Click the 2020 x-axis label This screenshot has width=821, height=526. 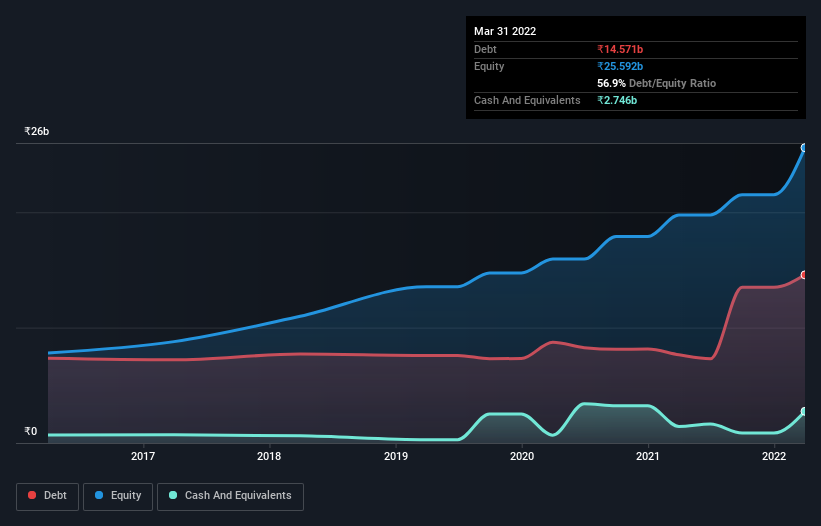click(x=522, y=456)
